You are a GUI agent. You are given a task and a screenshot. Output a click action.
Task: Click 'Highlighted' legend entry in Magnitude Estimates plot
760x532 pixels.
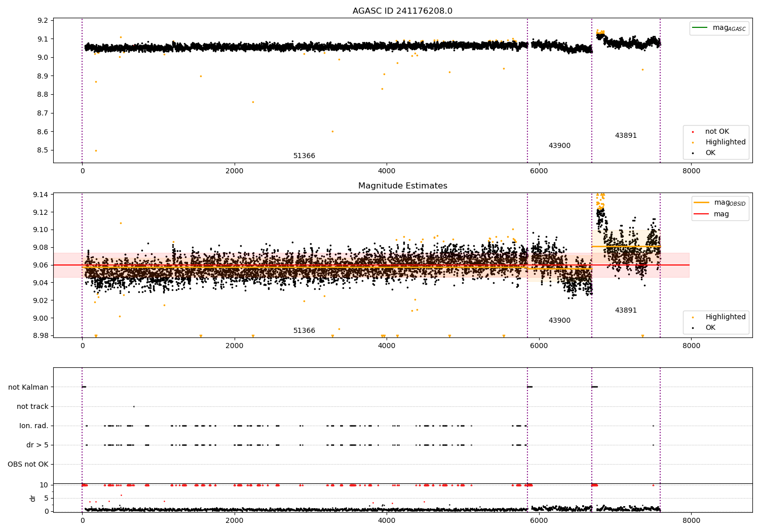[726, 317]
